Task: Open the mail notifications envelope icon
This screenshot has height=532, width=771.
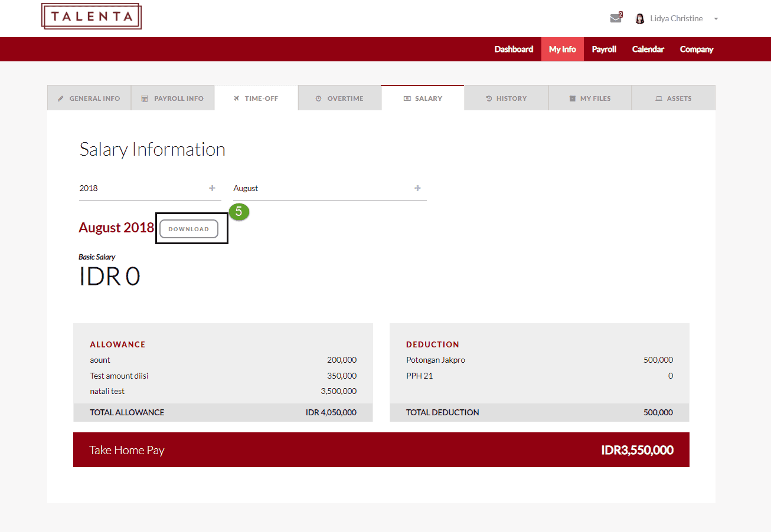Action: tap(616, 18)
